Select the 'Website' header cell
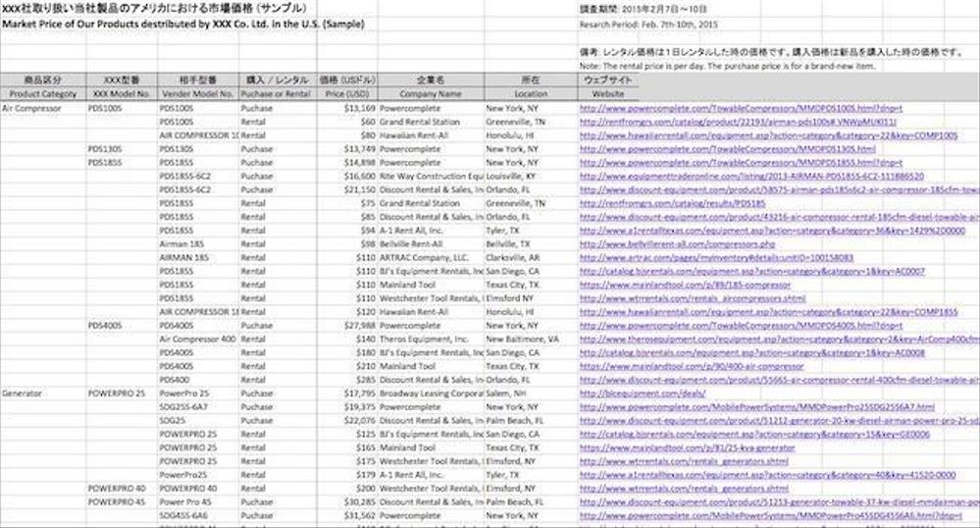 608,94
